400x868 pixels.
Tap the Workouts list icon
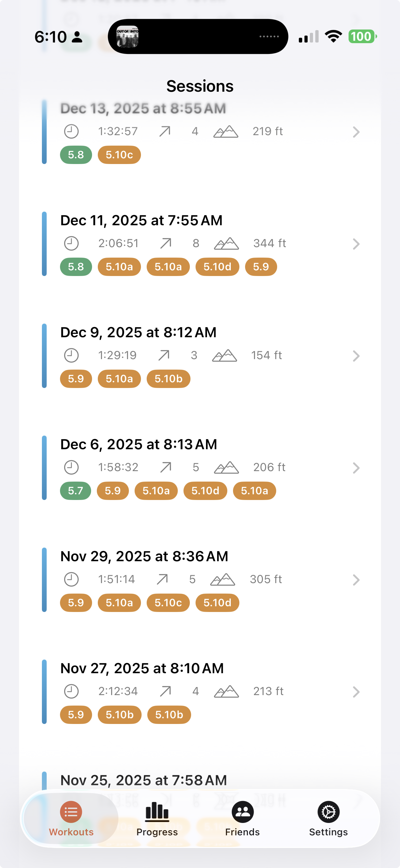click(71, 812)
